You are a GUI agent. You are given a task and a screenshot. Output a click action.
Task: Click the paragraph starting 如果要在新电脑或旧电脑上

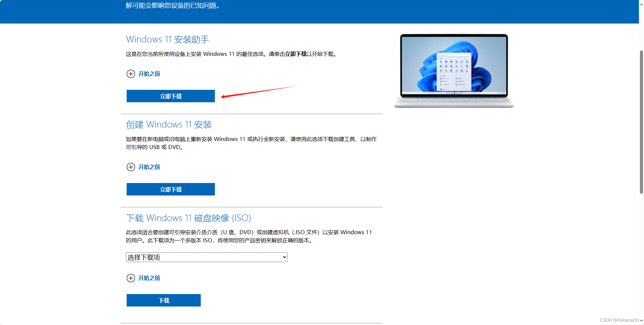click(251, 143)
